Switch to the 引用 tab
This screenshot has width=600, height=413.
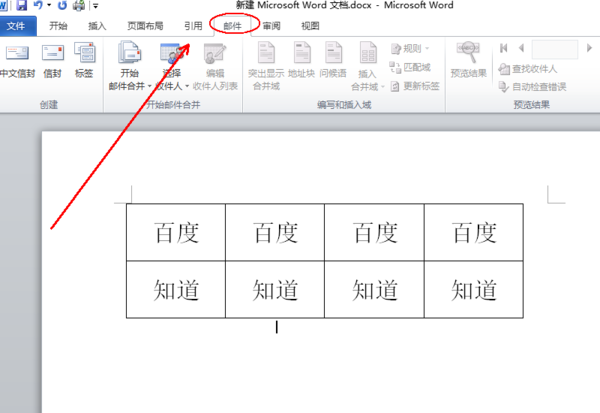point(193,26)
